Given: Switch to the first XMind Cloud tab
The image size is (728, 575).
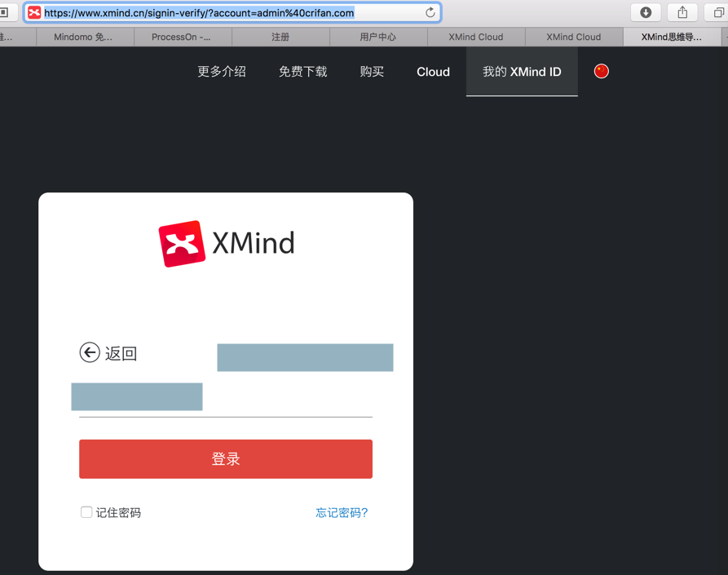Looking at the screenshot, I should tap(476, 37).
